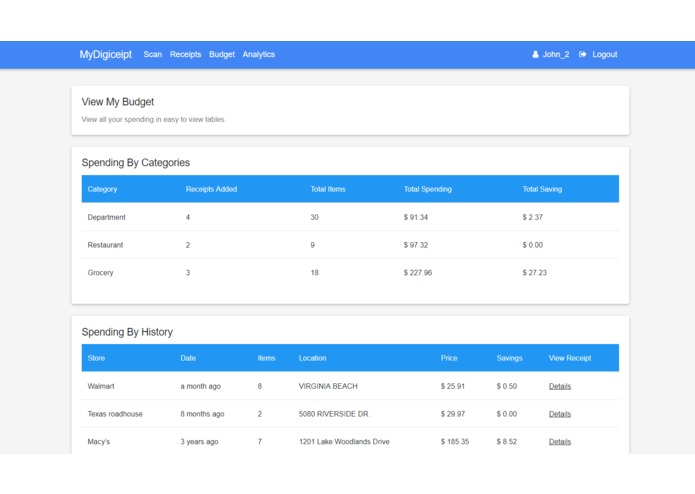Click the $ 27.23 saving value
The height and width of the screenshot is (494, 695).
[535, 273]
